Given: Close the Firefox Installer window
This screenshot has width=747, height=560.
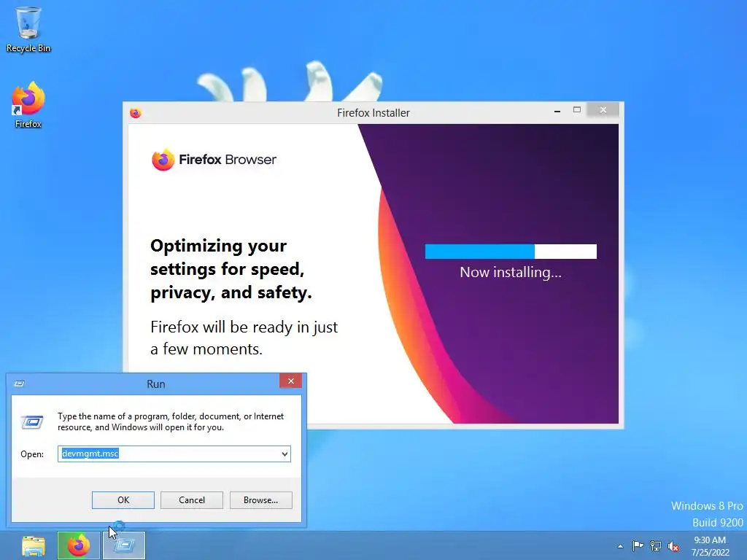Looking at the screenshot, I should [603, 110].
